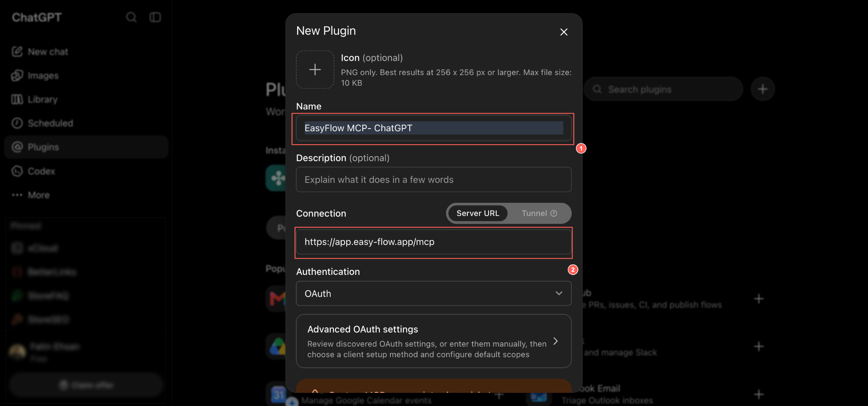Fill in the Description field

tap(434, 179)
